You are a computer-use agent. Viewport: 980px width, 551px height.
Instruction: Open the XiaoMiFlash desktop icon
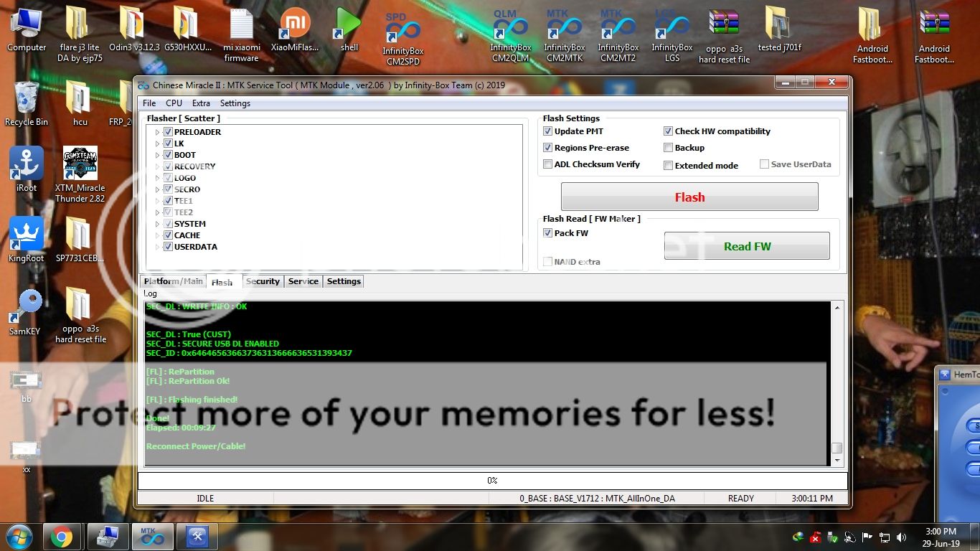coord(295,26)
